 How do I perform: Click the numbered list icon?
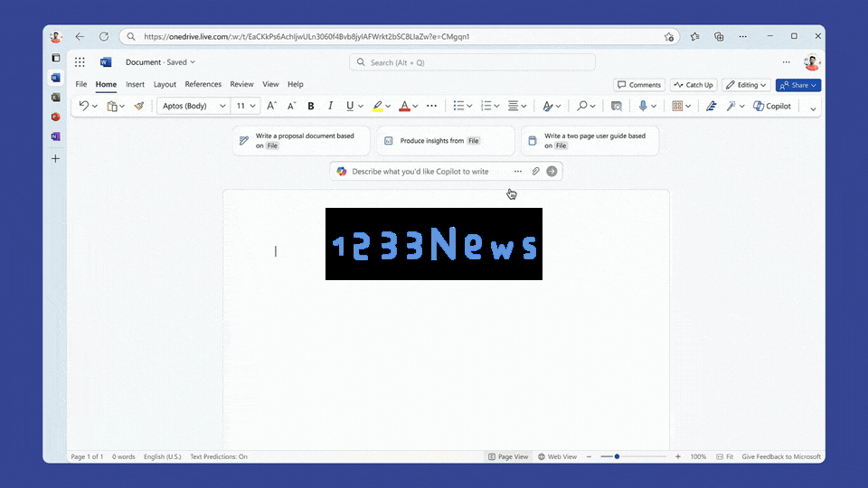click(x=486, y=106)
